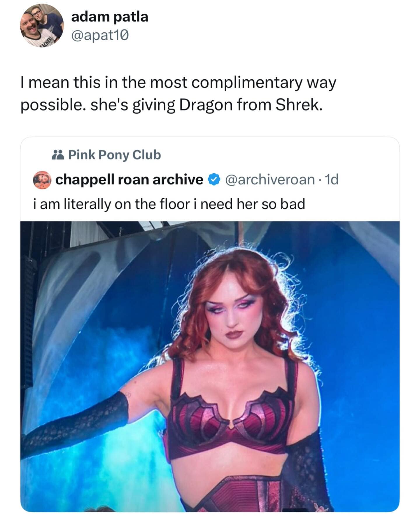The image size is (420, 524).
Task: Click the adam patla display name
Action: coord(110,17)
